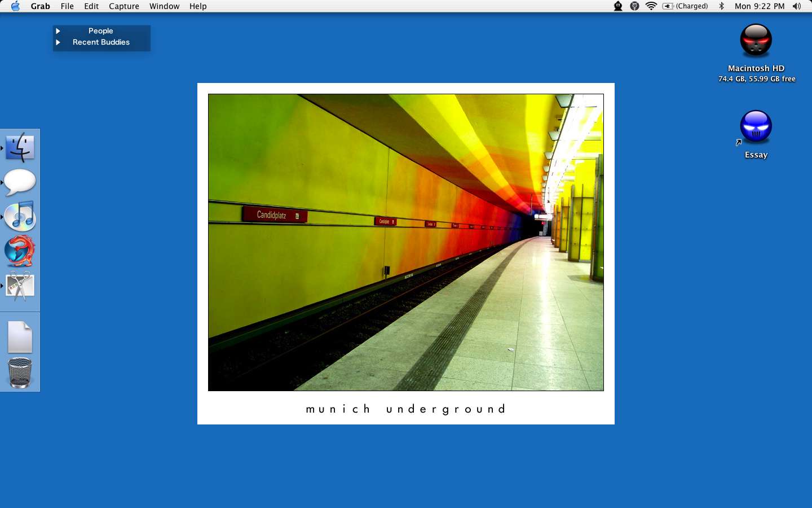This screenshot has height=508, width=812.
Task: Open the Trash in the dock
Action: tap(20, 373)
